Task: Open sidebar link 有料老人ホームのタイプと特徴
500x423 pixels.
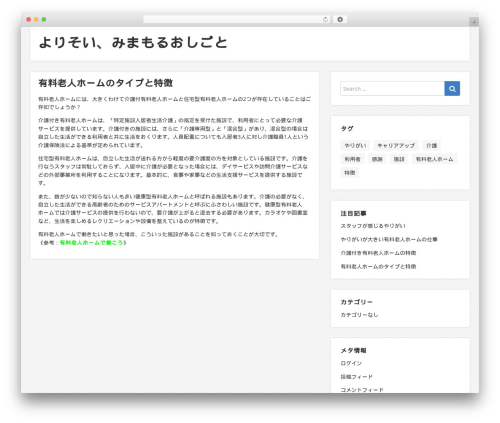Action: tap(378, 266)
